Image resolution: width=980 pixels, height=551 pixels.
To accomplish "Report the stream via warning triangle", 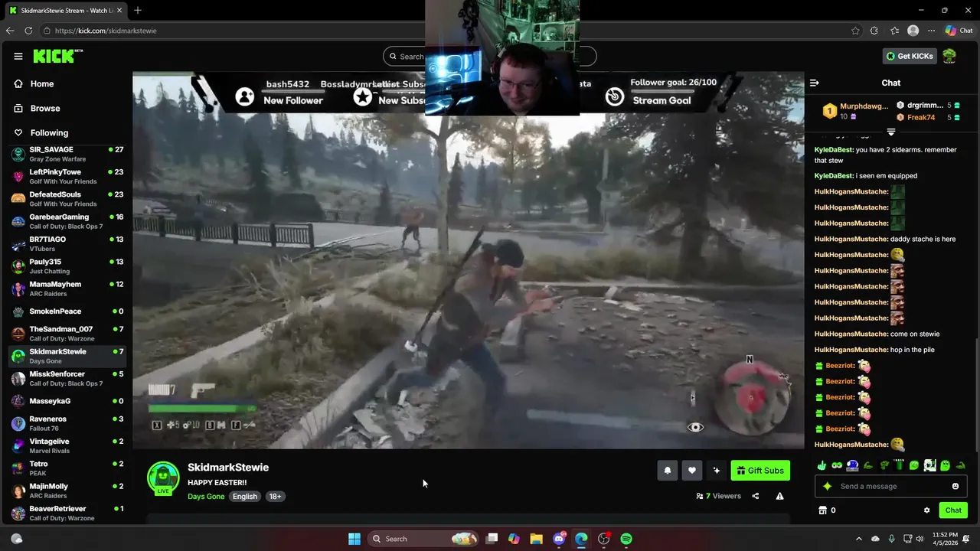I will 779,496.
